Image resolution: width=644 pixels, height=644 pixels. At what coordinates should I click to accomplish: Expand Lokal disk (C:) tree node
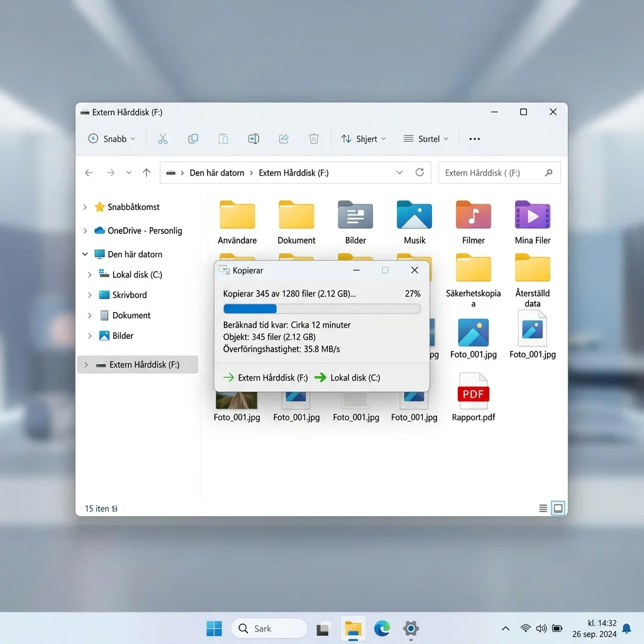(x=89, y=275)
